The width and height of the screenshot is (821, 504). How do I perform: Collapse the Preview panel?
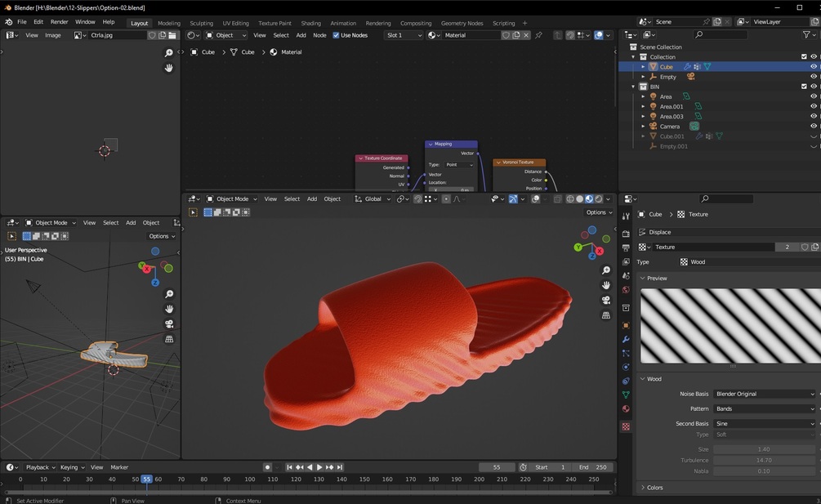coord(657,279)
